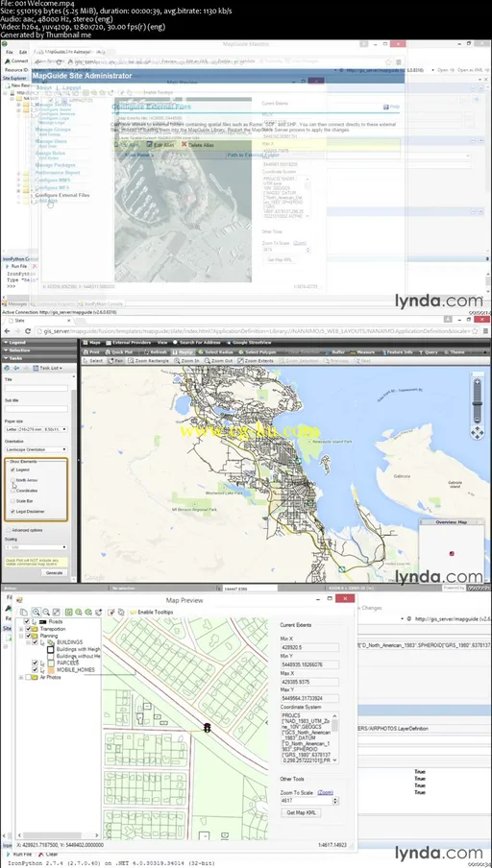Viewport: 492px width, 868px height.
Task: Click Zoom In on the Slate map toolbar
Action: pos(186,361)
